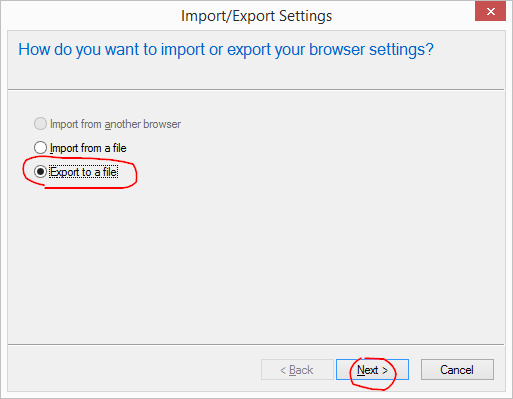This screenshot has width=513, height=399.
Task: Go to previous step with < Back
Action: coord(297,369)
